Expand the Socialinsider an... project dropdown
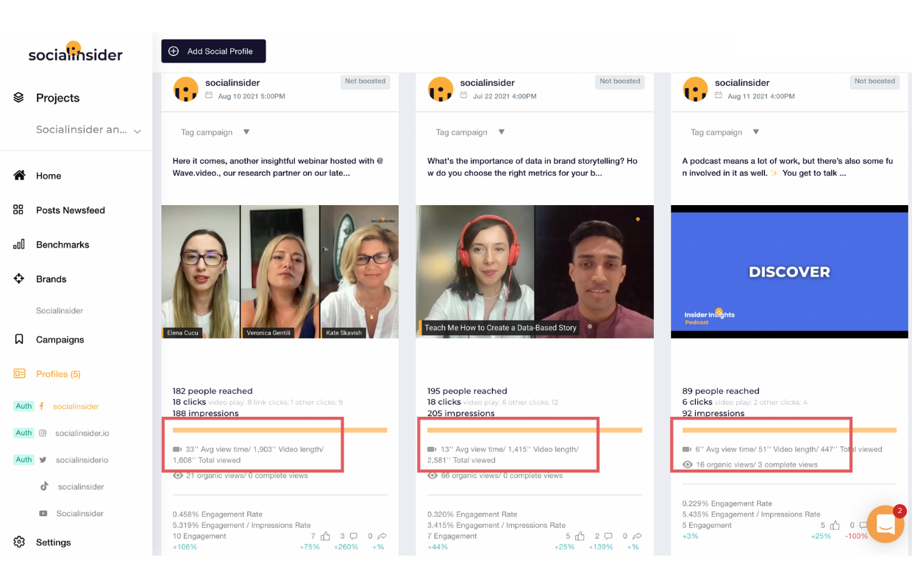 point(88,130)
